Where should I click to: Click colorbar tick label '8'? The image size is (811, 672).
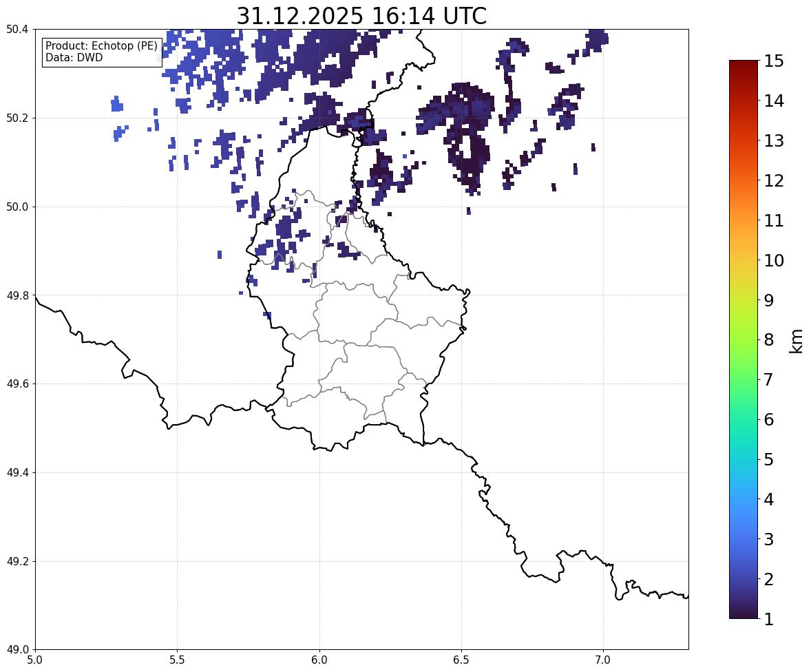pos(769,340)
